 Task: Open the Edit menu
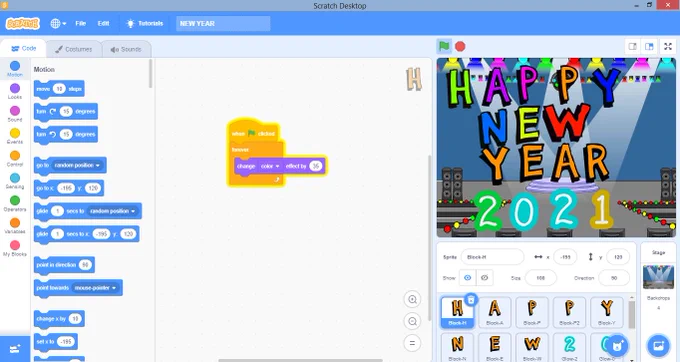(103, 23)
